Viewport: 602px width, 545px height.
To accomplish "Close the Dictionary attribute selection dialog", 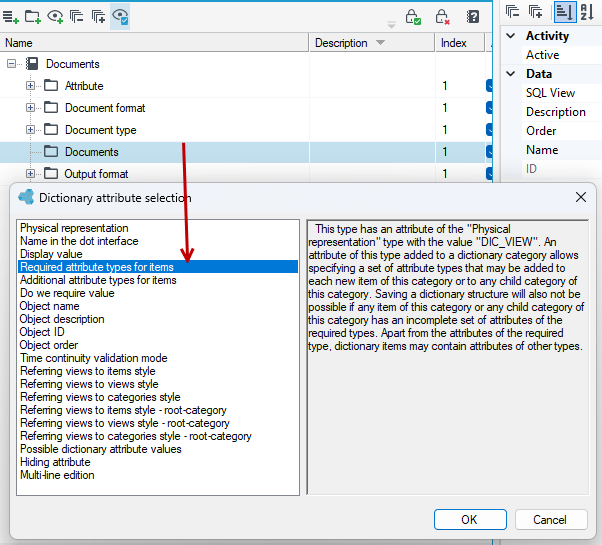I will (580, 197).
